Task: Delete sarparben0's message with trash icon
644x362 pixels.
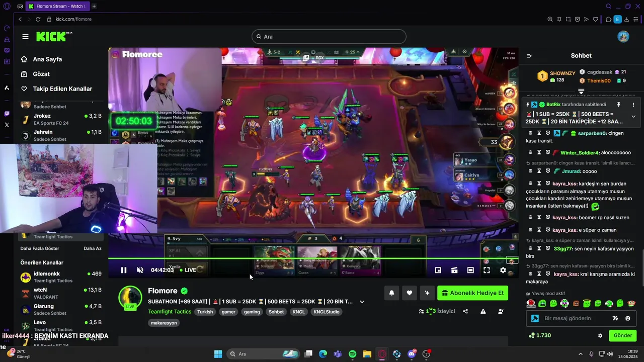Action: click(x=530, y=133)
